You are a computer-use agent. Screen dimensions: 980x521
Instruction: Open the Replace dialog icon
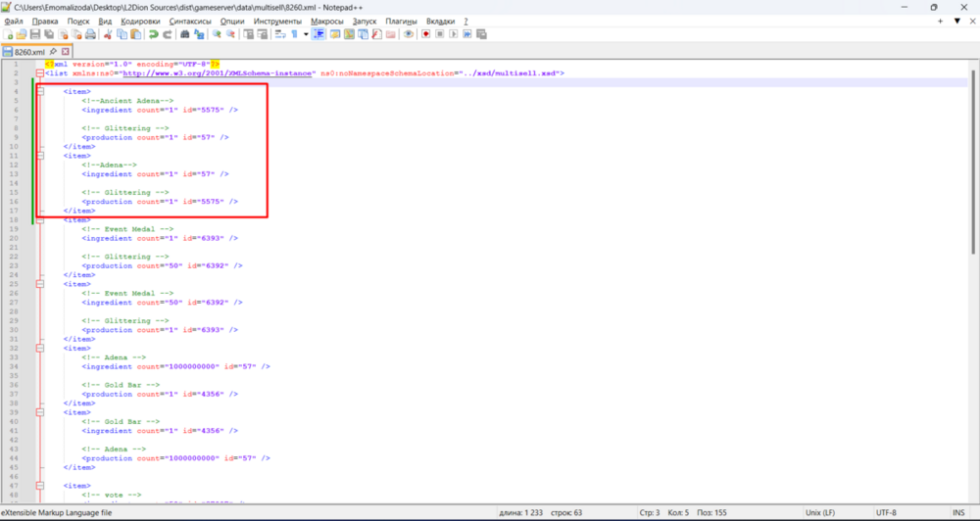(199, 34)
